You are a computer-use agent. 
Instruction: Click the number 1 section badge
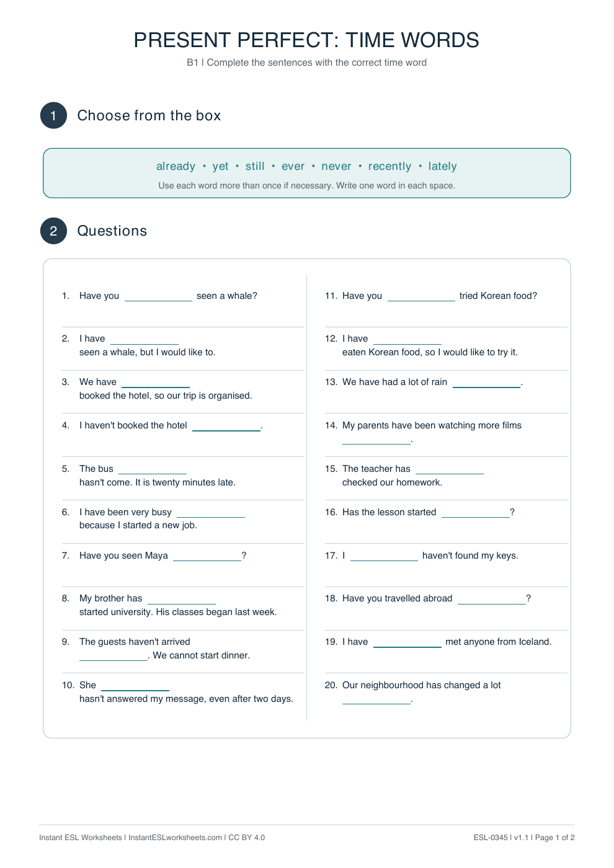(x=53, y=115)
